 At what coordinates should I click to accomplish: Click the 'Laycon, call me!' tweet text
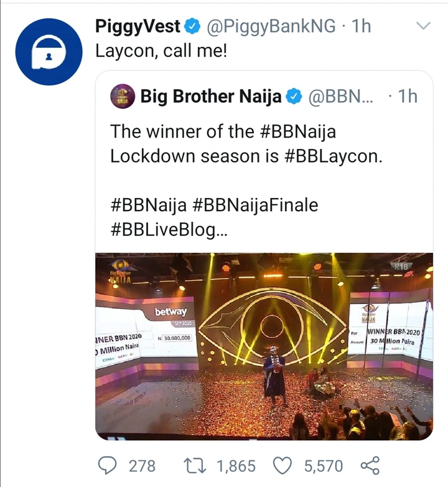[x=161, y=51]
